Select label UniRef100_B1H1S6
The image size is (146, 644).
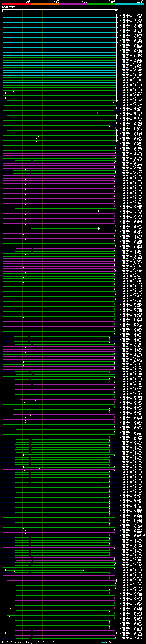click(x=131, y=578)
